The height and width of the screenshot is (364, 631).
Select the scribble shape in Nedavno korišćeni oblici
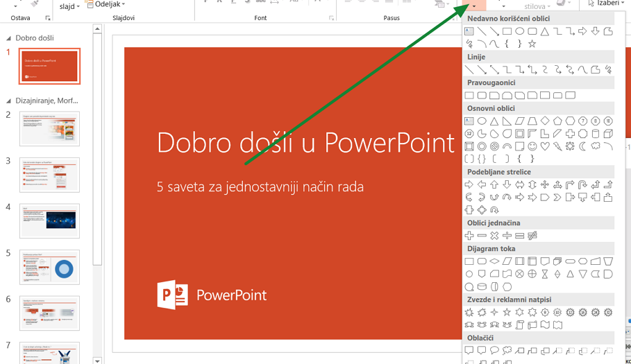(469, 44)
